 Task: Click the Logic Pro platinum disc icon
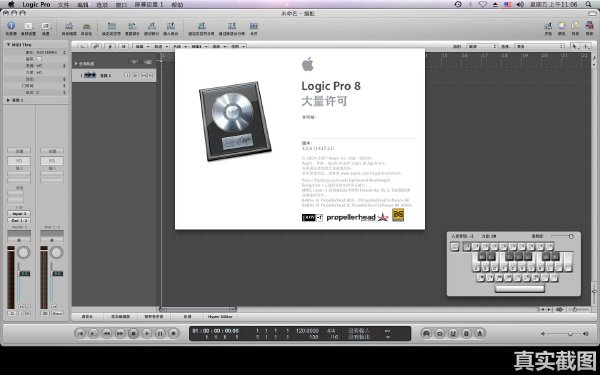tap(235, 121)
